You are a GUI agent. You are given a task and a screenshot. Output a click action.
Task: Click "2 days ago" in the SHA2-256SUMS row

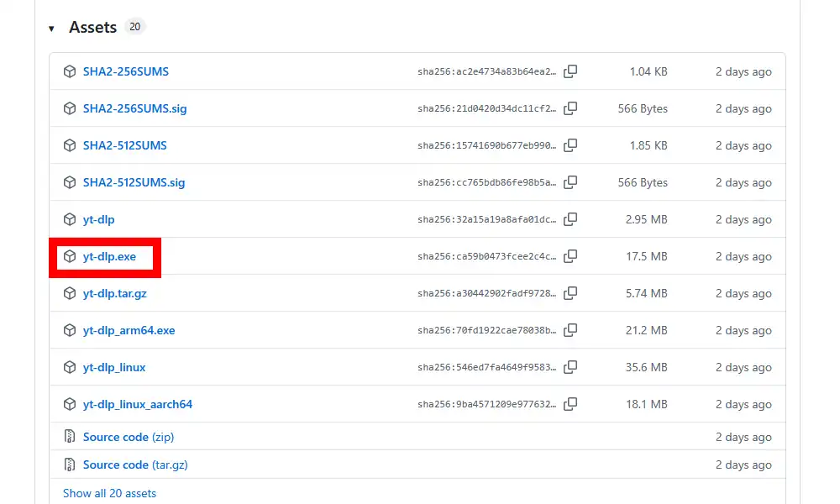point(743,71)
